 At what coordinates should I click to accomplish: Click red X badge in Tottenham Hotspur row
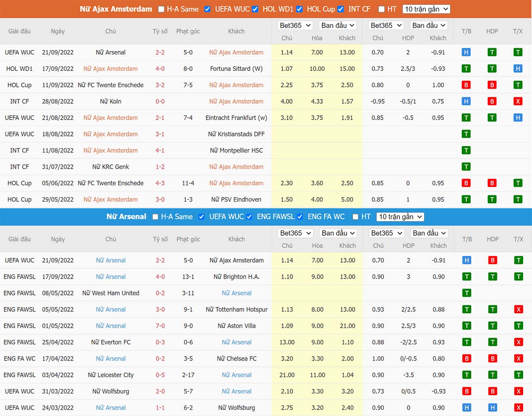pyautogui.click(x=518, y=309)
